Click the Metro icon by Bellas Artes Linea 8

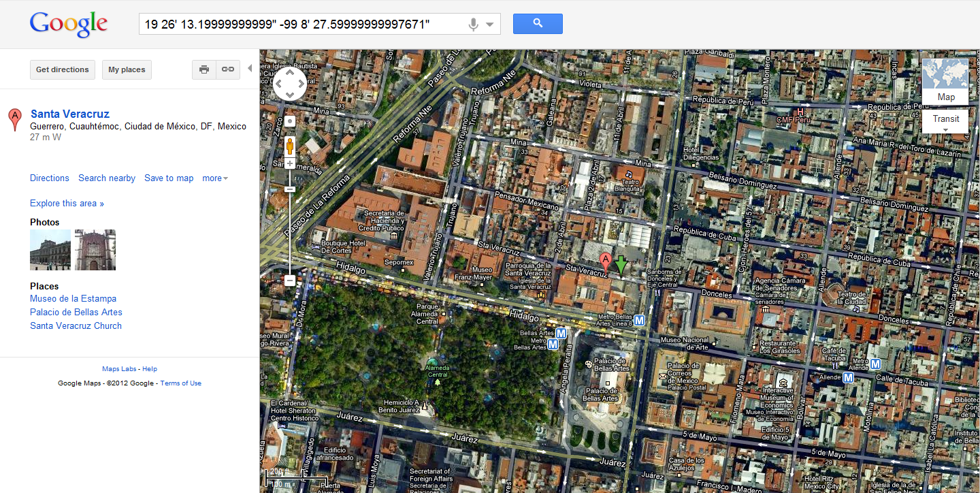[x=640, y=320]
